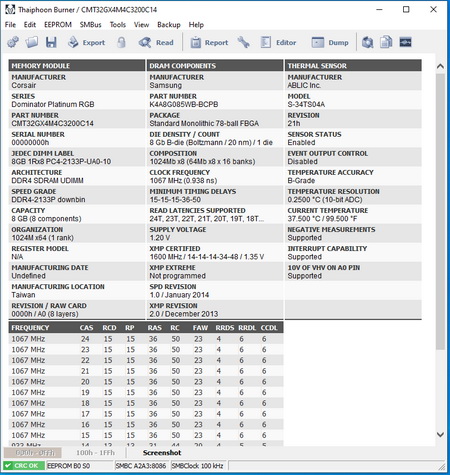Click the scrollbar up arrow
The width and height of the screenshot is (450, 475).
pyautogui.click(x=440, y=66)
